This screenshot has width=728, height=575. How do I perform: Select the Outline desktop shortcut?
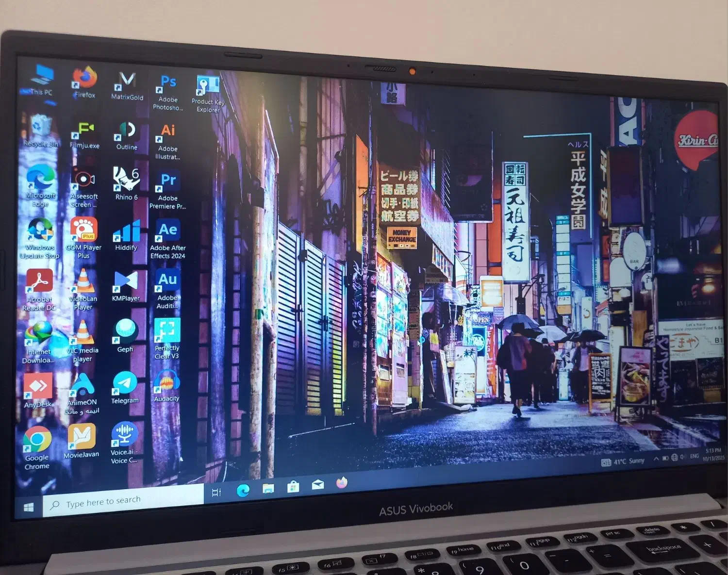point(127,136)
